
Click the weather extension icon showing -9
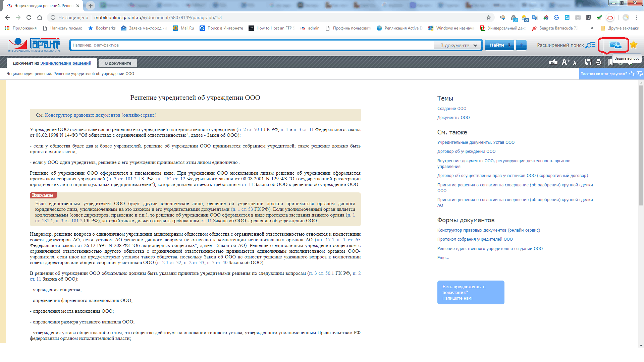[x=525, y=18]
